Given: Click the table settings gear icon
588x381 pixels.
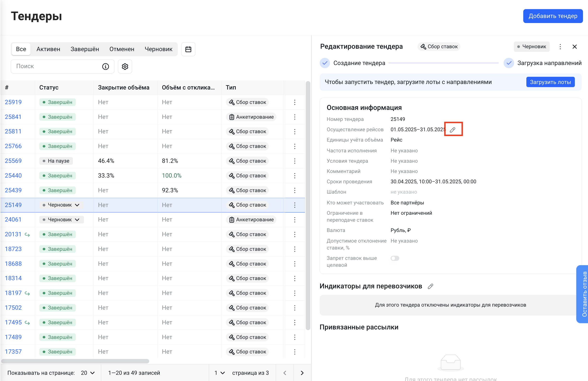Looking at the screenshot, I should (125, 66).
